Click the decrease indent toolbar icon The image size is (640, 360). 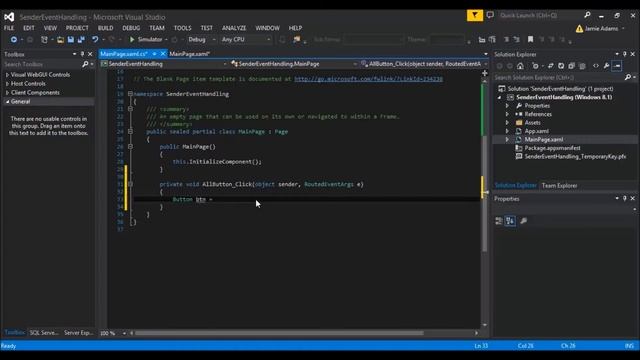click(507, 40)
